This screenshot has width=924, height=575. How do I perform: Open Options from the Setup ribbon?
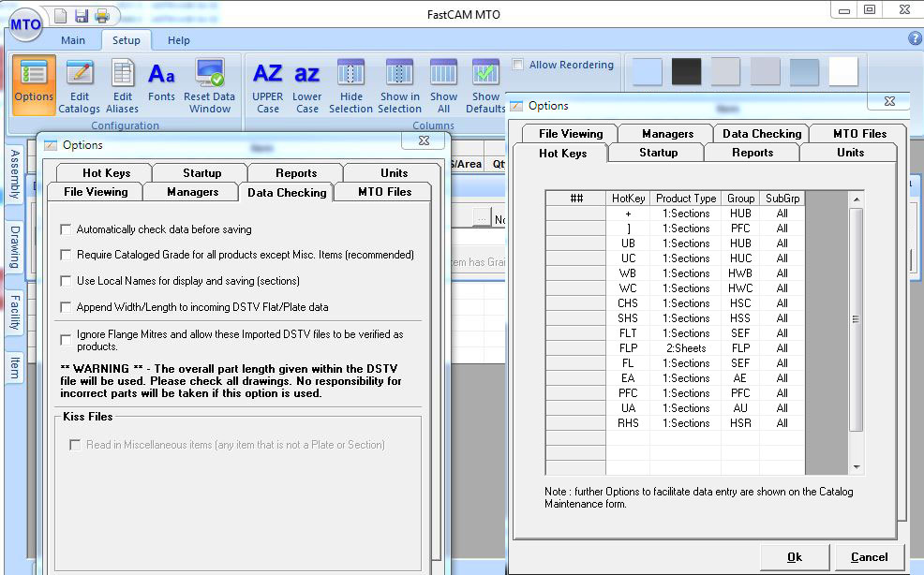pos(34,84)
